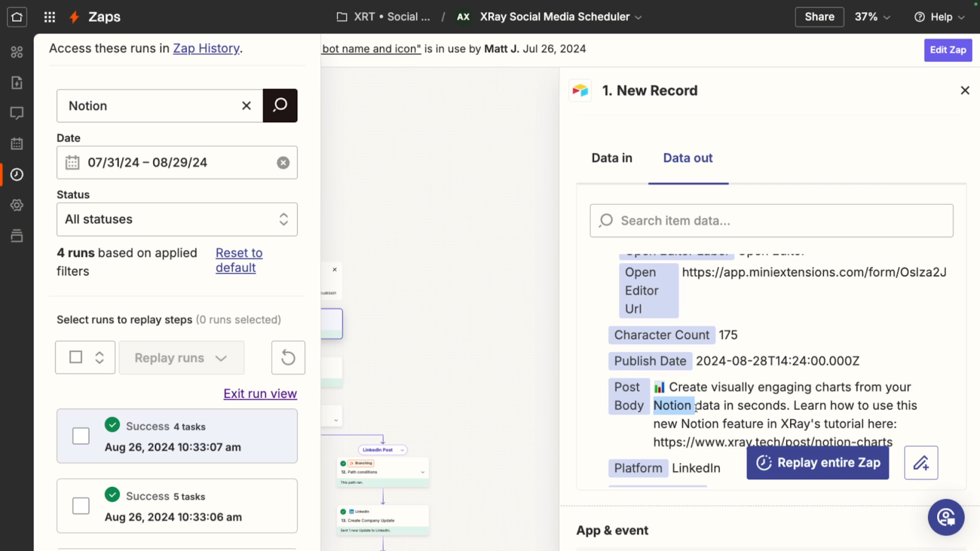This screenshot has width=980, height=551.
Task: Open the sidebar comments icon
Action: [17, 113]
